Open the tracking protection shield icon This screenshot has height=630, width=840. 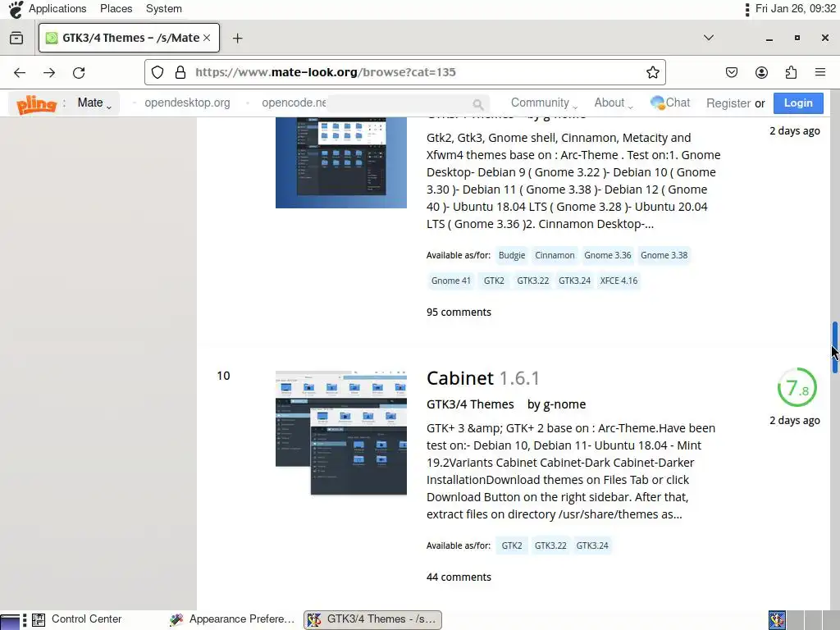click(x=157, y=72)
